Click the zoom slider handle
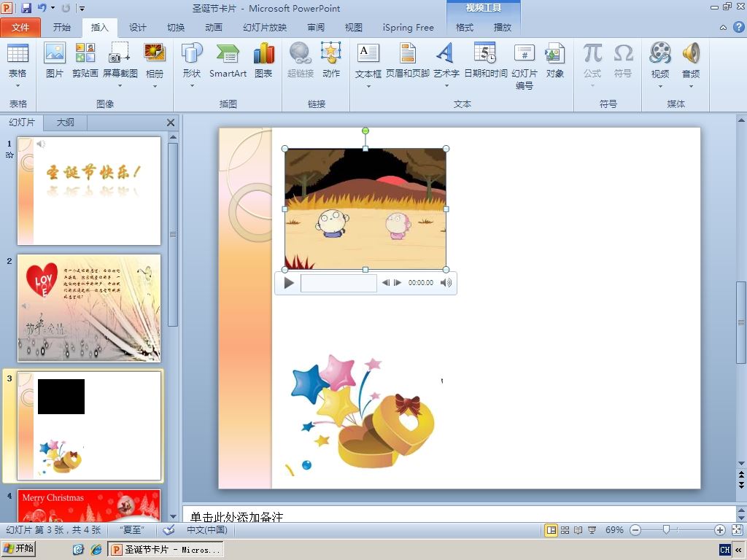The height and width of the screenshot is (560, 747). coord(667,529)
